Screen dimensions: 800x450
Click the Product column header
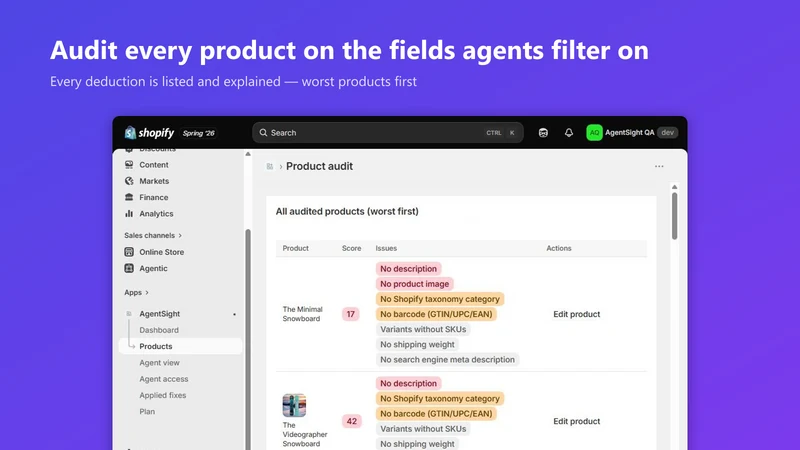click(295, 248)
